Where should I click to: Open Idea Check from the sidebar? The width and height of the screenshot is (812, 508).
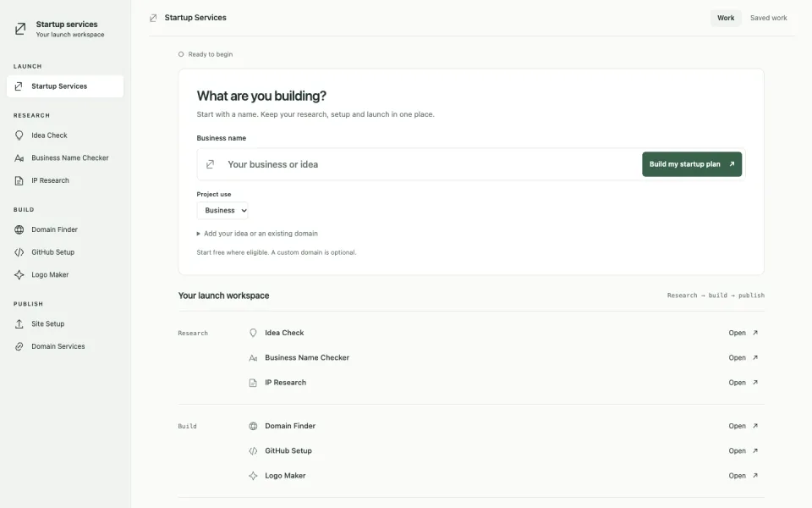(x=65, y=135)
